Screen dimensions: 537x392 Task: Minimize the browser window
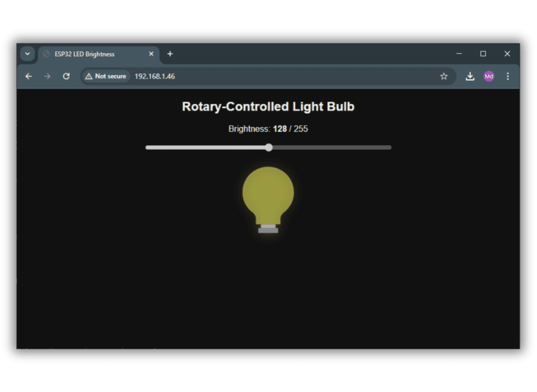pyautogui.click(x=459, y=54)
